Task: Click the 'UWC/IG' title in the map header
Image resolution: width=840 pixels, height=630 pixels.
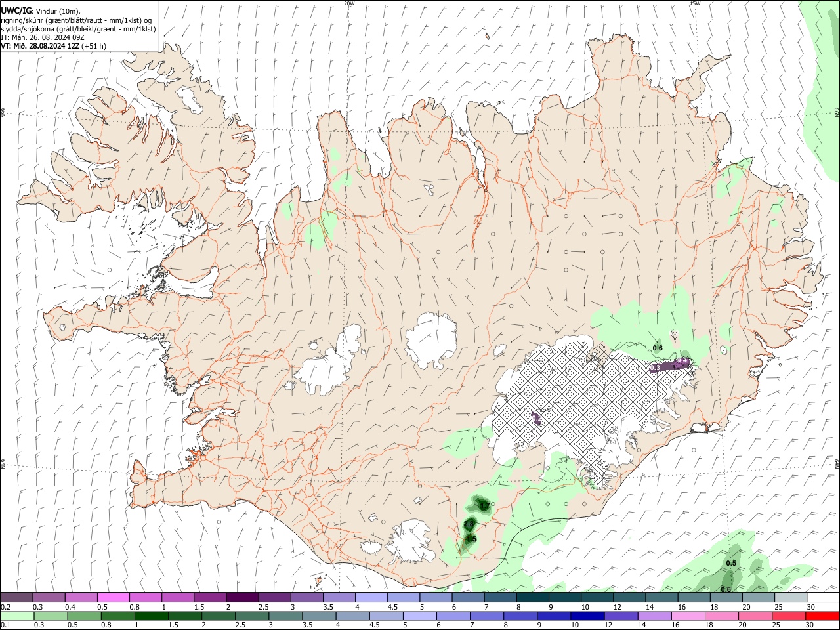Action: coord(16,10)
